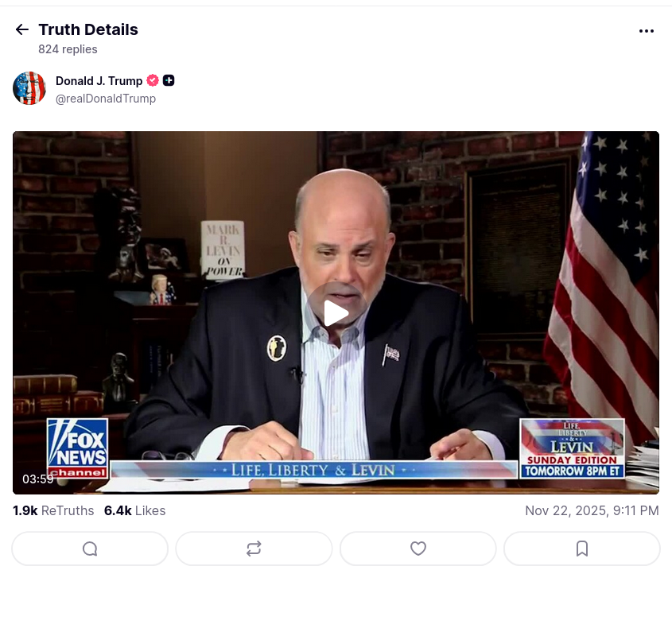Click the Truth Details heading
The height and width of the screenshot is (632, 672).
[88, 29]
